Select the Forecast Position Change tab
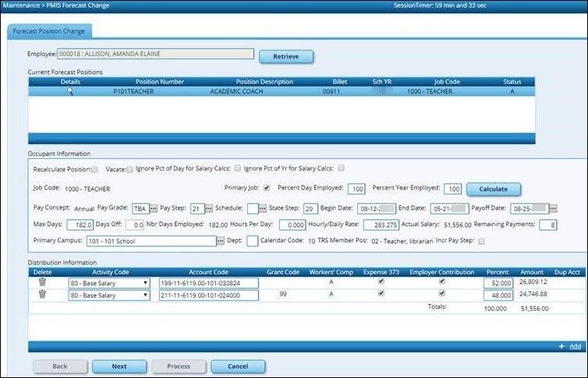 [50, 31]
